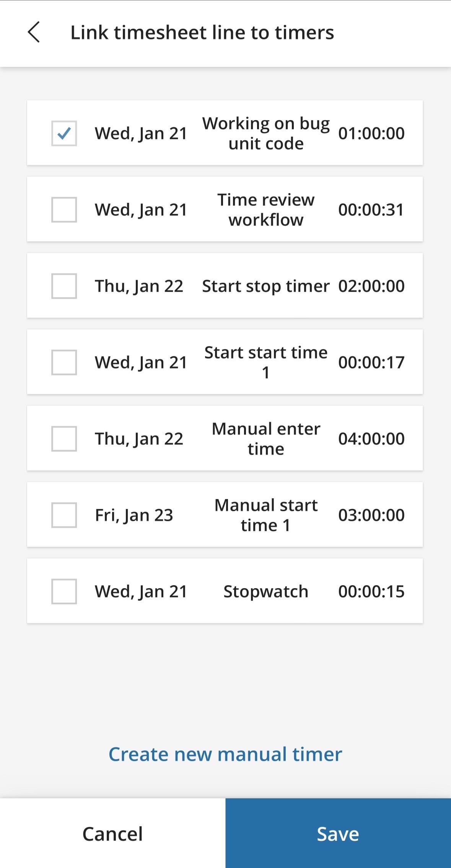Image resolution: width=451 pixels, height=868 pixels.
Task: Uncheck the Working on bug unit code timer
Action: pos(64,133)
